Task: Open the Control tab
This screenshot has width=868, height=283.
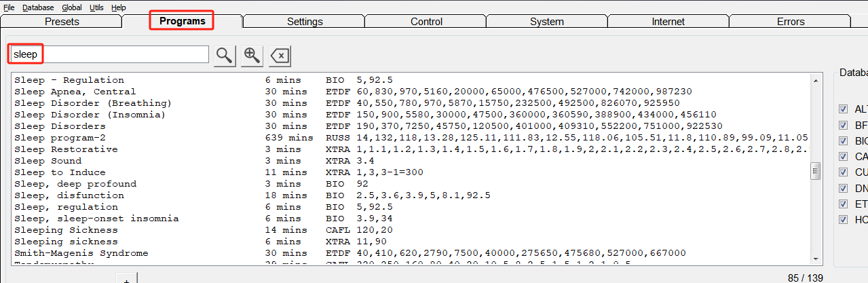Action: pyautogui.click(x=426, y=21)
